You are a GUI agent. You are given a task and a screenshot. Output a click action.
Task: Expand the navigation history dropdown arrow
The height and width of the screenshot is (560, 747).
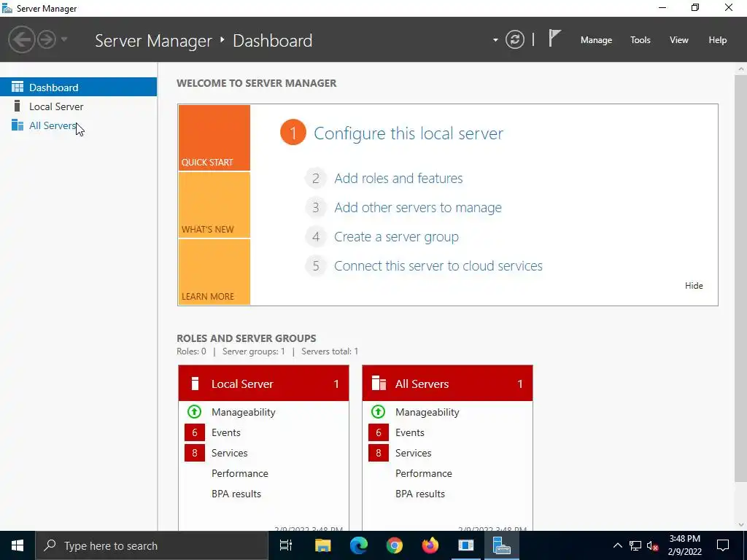tap(64, 39)
